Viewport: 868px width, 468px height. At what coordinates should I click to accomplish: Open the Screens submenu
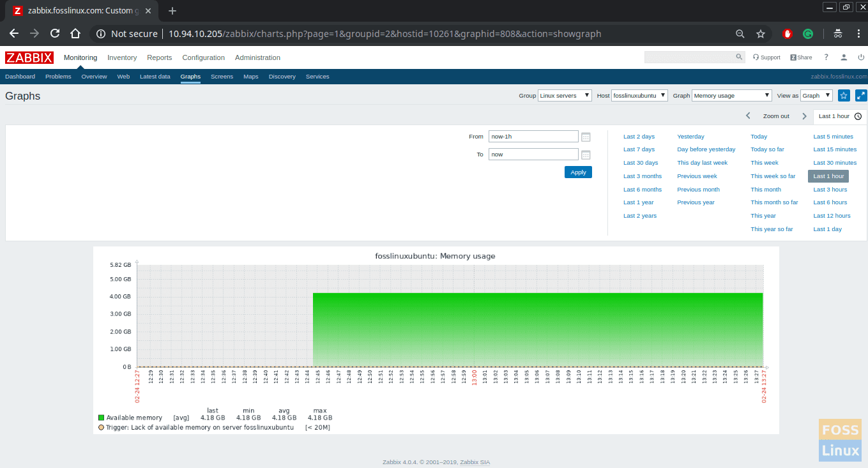pos(222,77)
